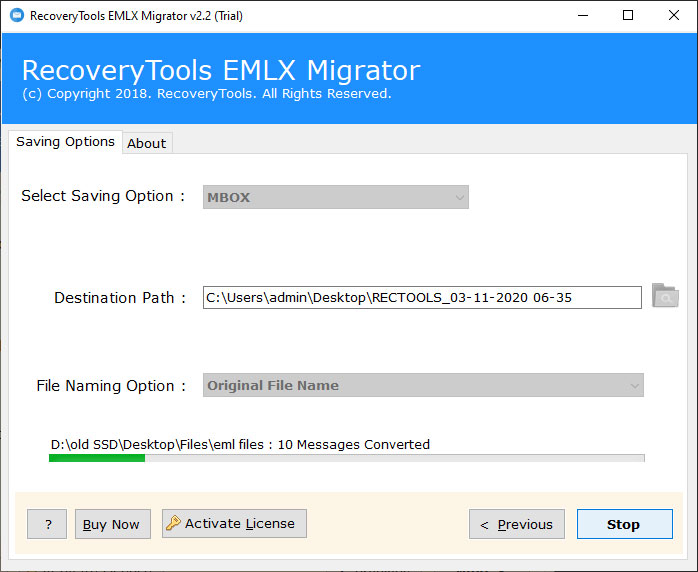Select the Saving Options tab
This screenshot has height=572, width=698.
coord(65,142)
